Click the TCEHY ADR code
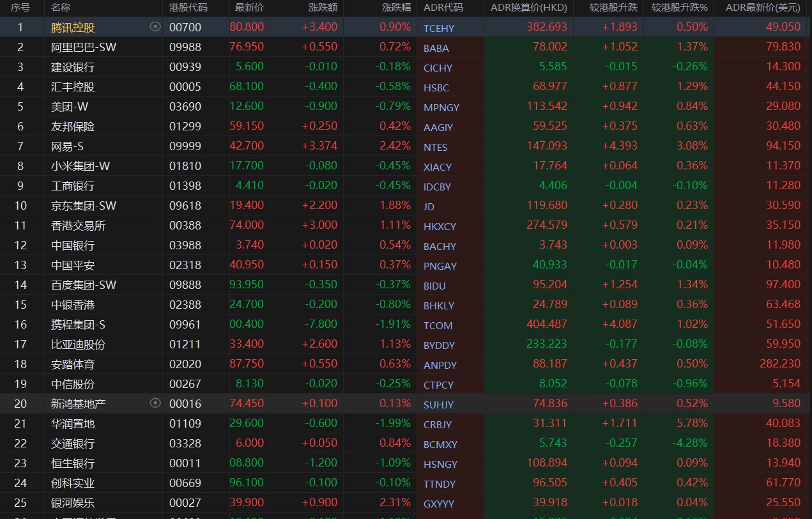812x519 pixels. coord(439,28)
